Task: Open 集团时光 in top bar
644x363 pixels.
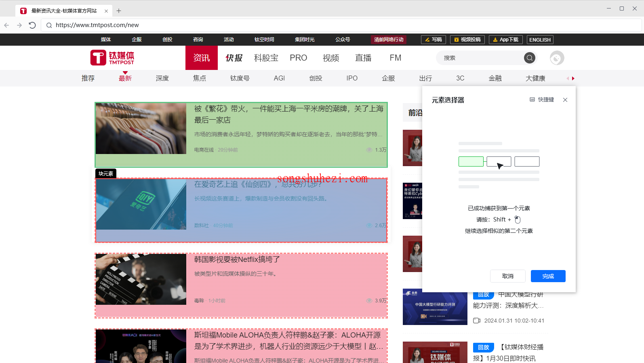Action: tap(305, 40)
